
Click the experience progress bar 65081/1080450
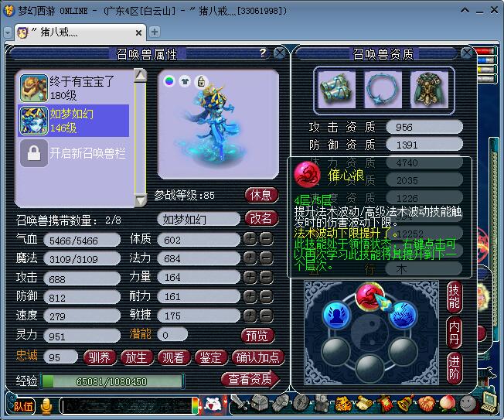111,381
